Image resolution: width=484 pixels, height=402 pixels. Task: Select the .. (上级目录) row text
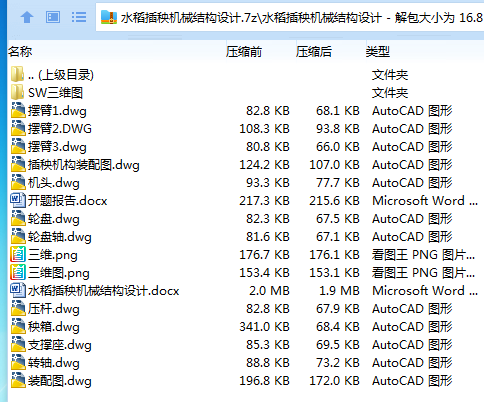61,75
